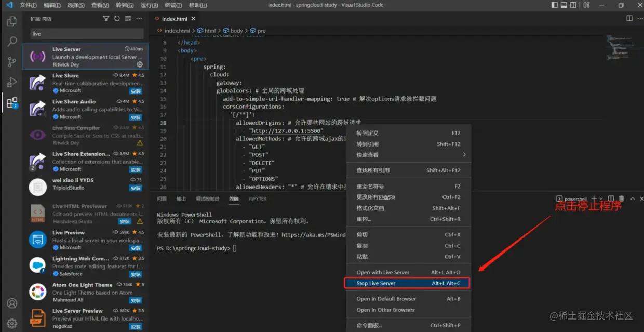
Task: Split the terminal panel
Action: [x=611, y=198]
